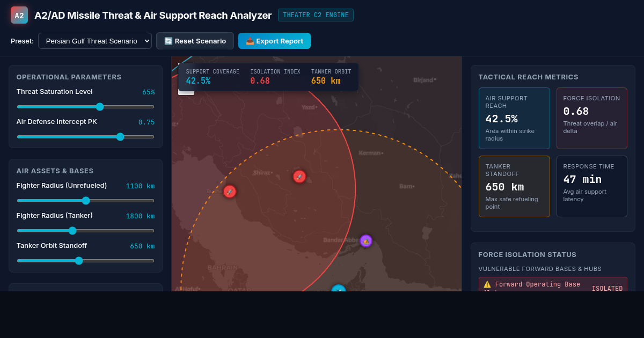Click the Vulnerable Forward Bases & Hubs label
The height and width of the screenshot is (338, 644).
point(540,269)
